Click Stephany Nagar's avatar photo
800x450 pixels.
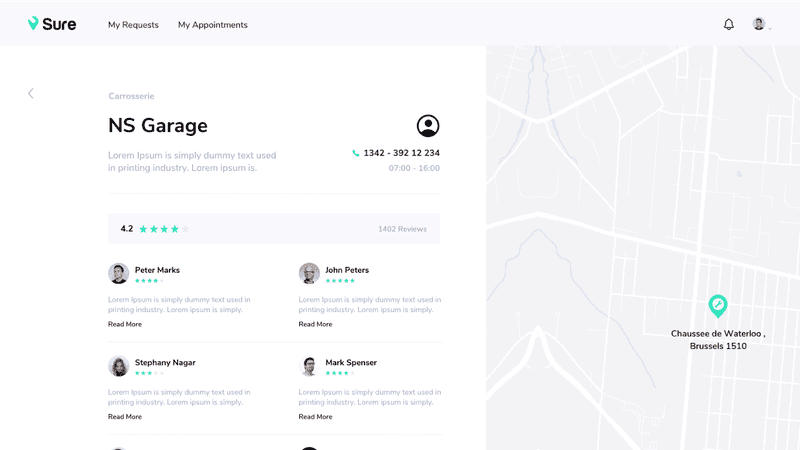pyautogui.click(x=119, y=366)
